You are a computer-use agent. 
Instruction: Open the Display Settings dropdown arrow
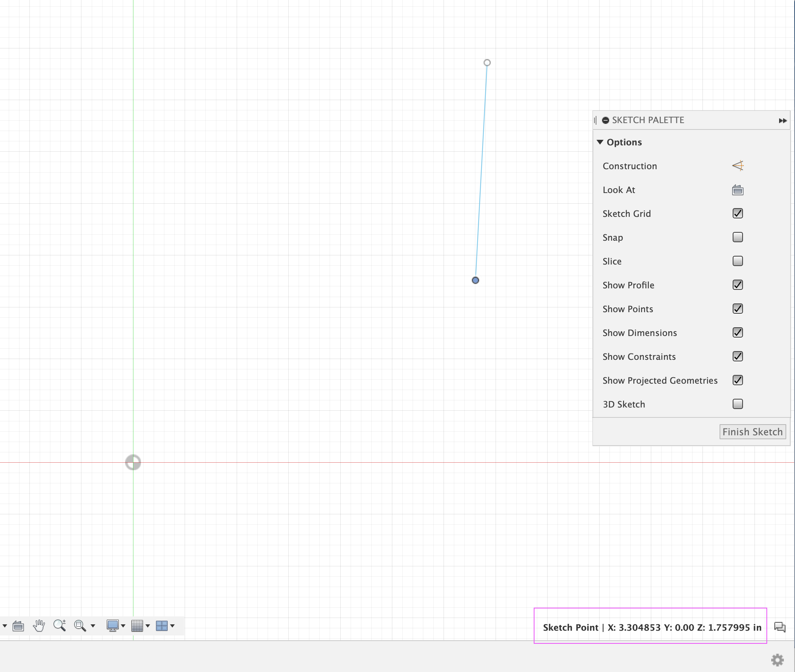coord(123,626)
